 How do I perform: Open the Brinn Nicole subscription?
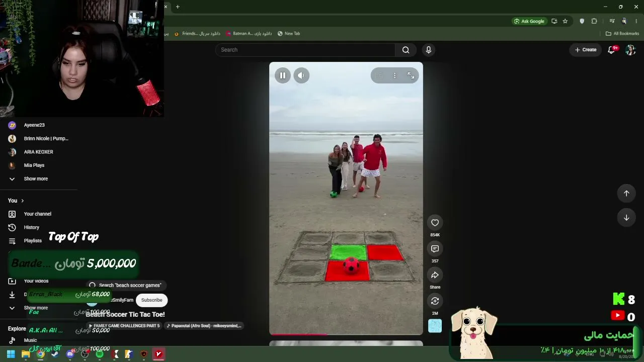pos(39,139)
